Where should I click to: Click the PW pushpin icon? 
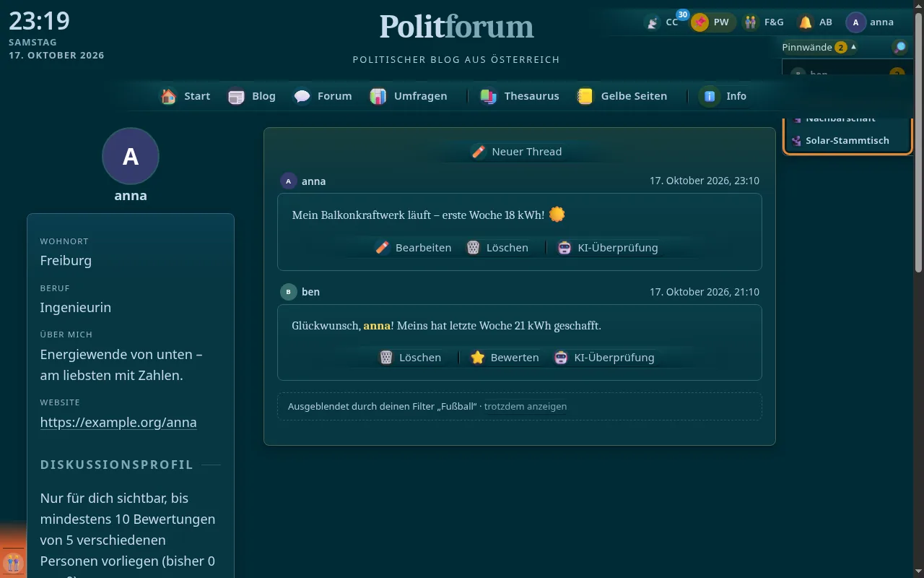pyautogui.click(x=699, y=22)
